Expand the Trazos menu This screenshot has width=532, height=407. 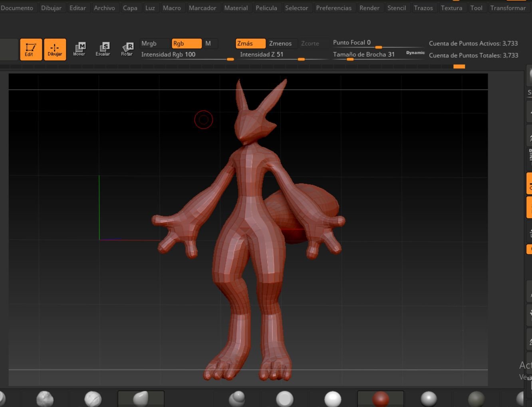click(x=423, y=8)
